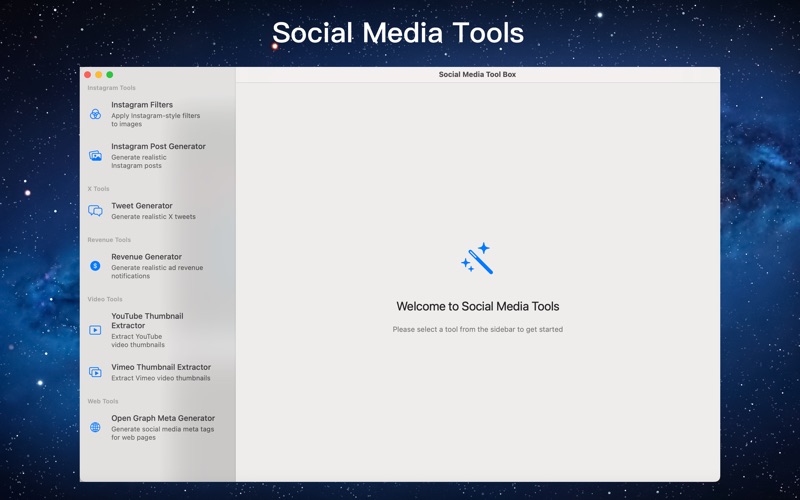Click the magic wand welcome icon

(x=477, y=258)
